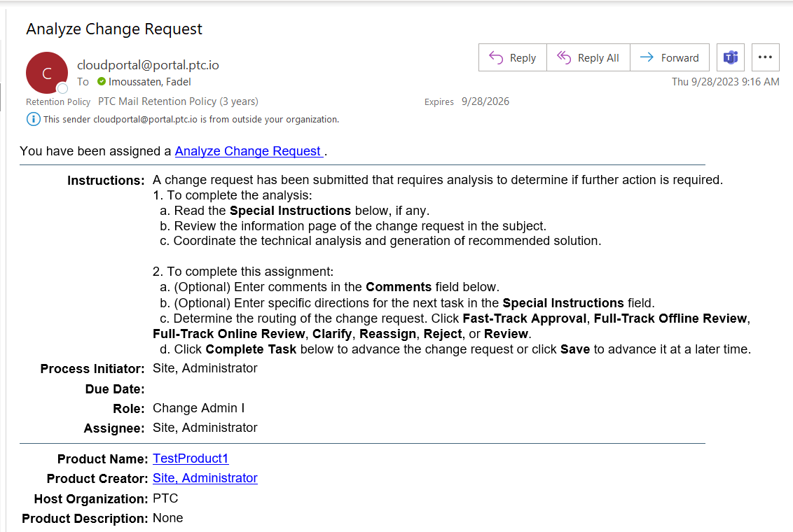Click the Reply All button
793x532 pixels.
coord(588,57)
